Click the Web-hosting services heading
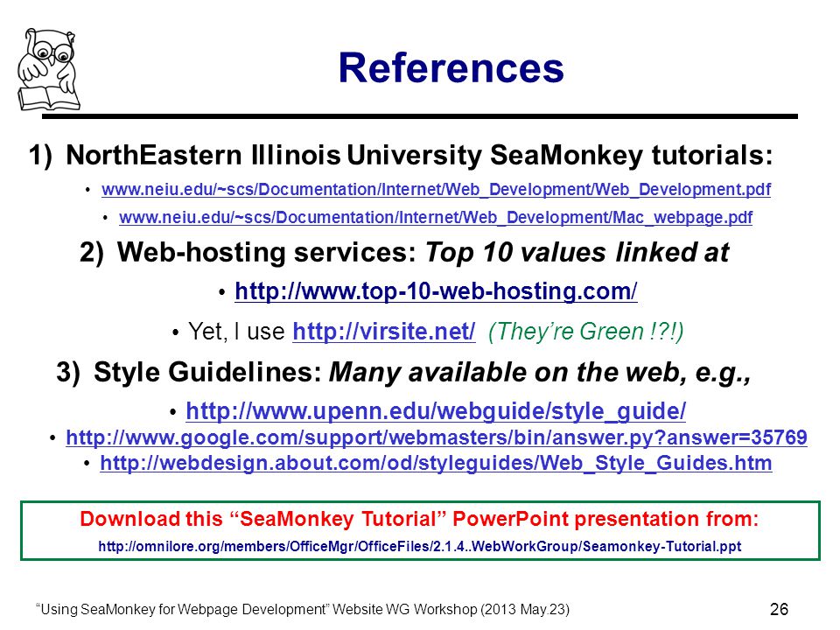 (404, 252)
